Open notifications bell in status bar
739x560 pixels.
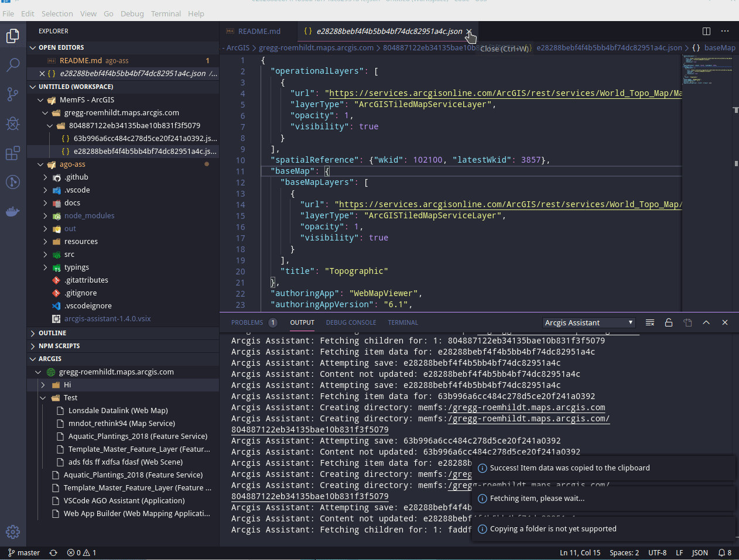[725, 552]
